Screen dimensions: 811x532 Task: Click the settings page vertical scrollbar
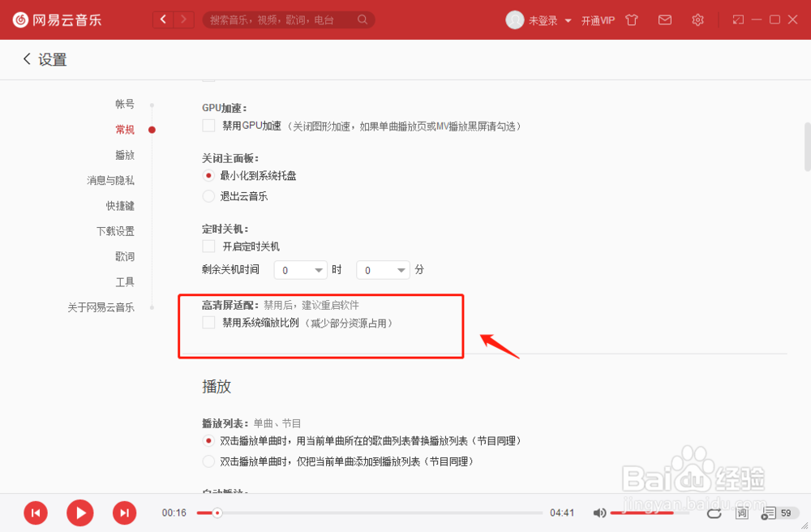pyautogui.click(x=808, y=147)
